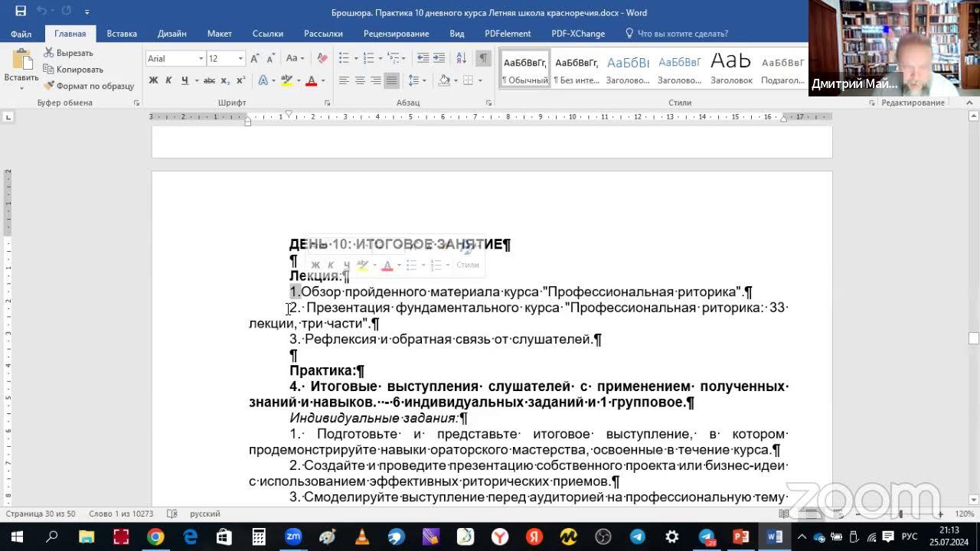Decrease font size with the shrink-font icon
The height and width of the screenshot is (551, 980).
tap(271, 58)
